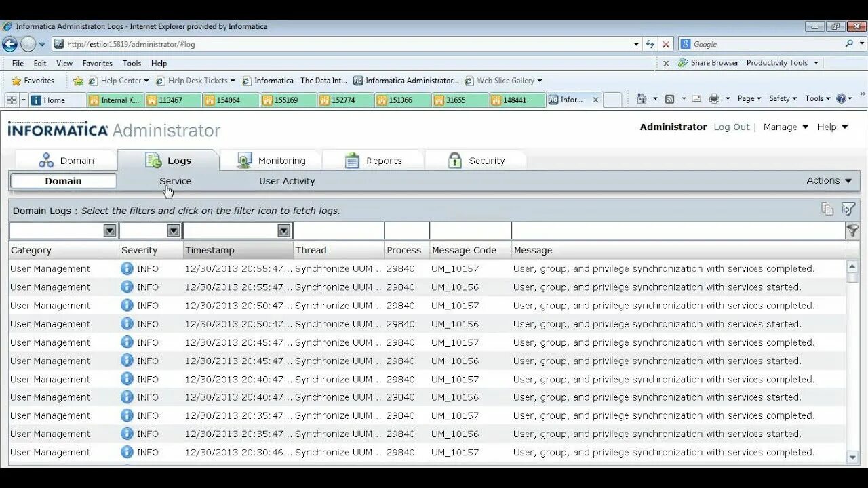Click the red Stop loading icon
This screenshot has height=488, width=868.
(666, 44)
